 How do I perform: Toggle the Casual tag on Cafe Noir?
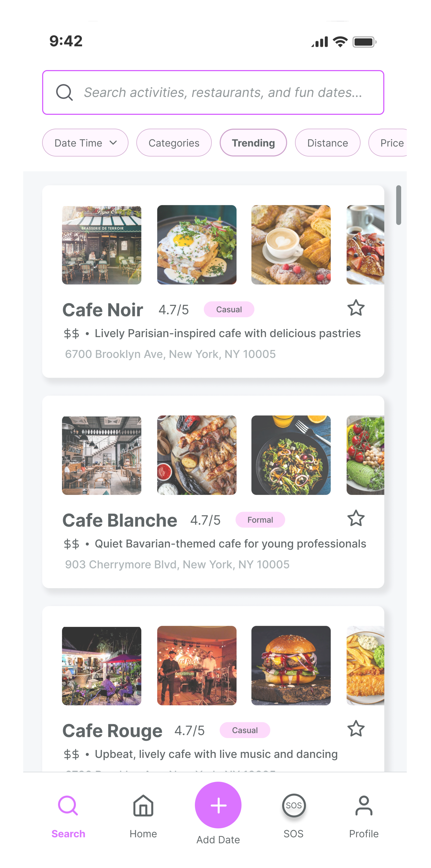click(229, 309)
